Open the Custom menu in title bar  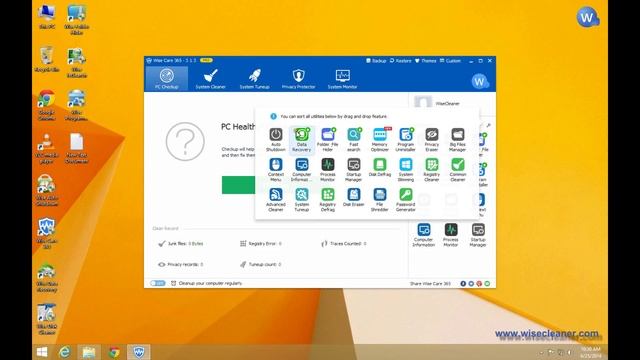[450, 60]
